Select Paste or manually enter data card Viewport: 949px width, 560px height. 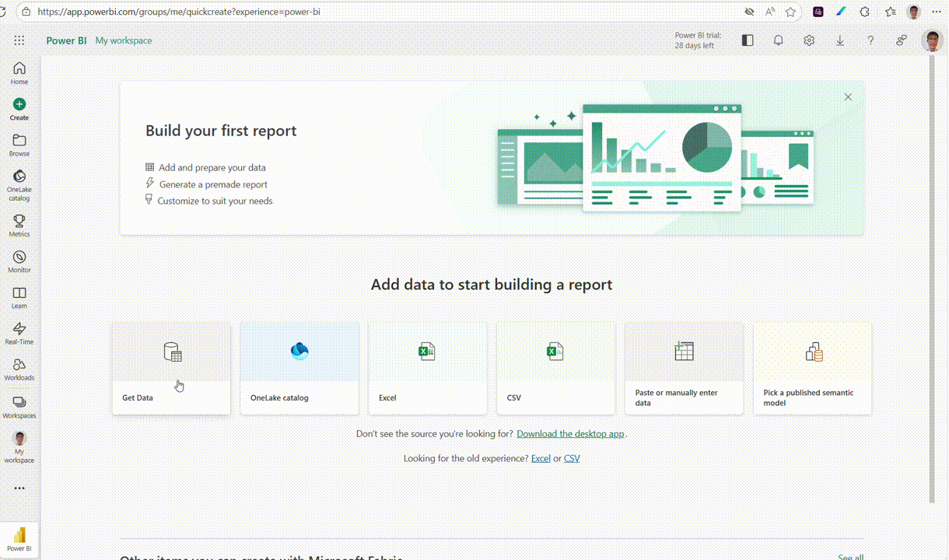click(685, 368)
